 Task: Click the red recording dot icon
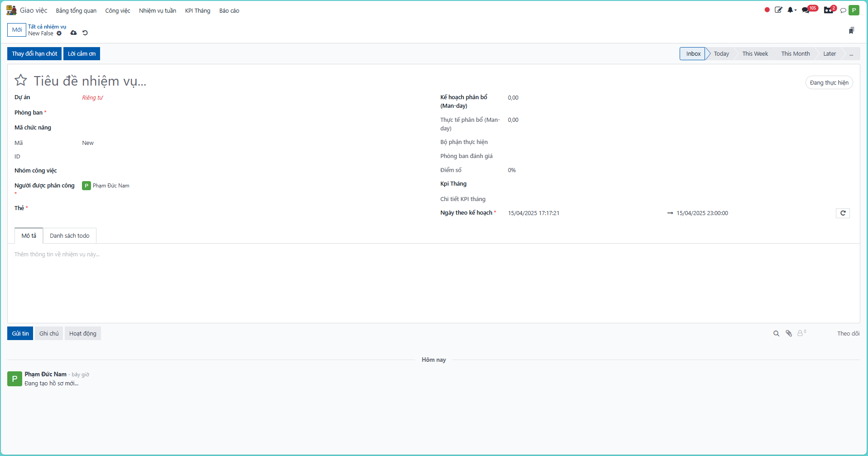pos(767,10)
